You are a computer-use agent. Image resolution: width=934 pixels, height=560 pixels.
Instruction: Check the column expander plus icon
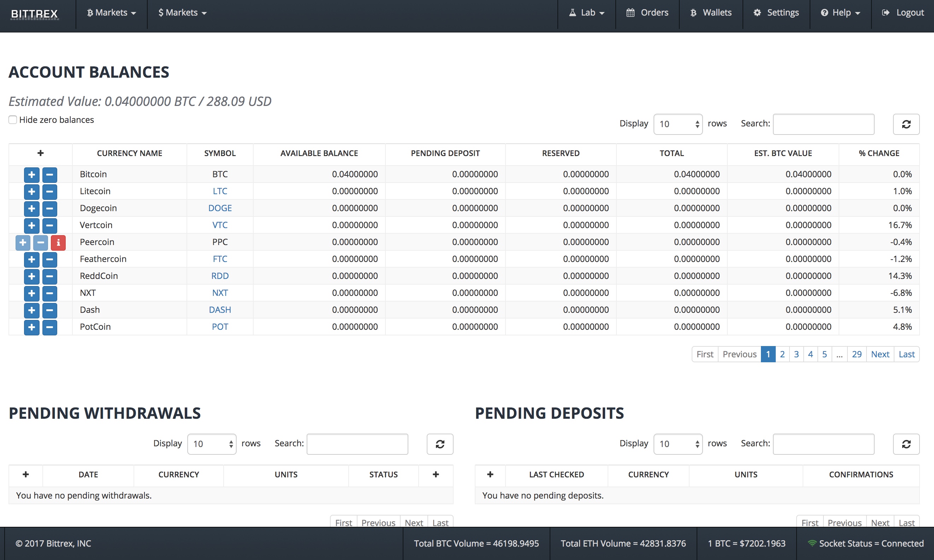pos(39,153)
